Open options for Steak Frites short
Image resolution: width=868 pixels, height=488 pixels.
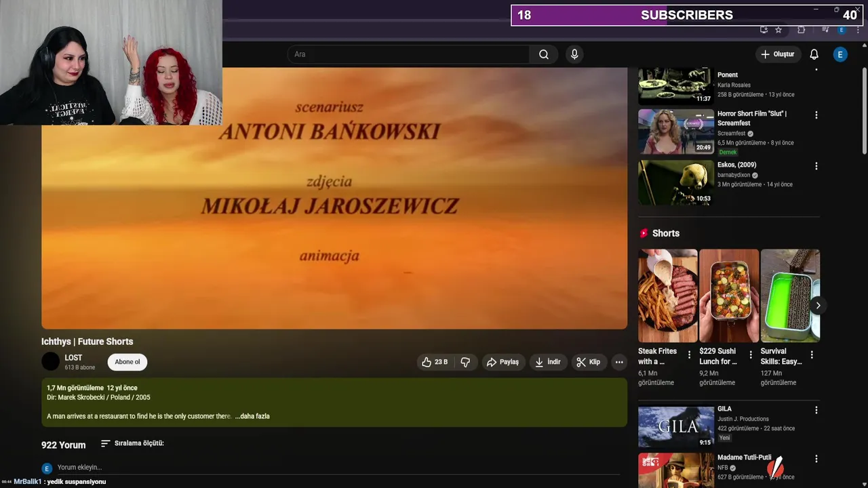pos(689,355)
